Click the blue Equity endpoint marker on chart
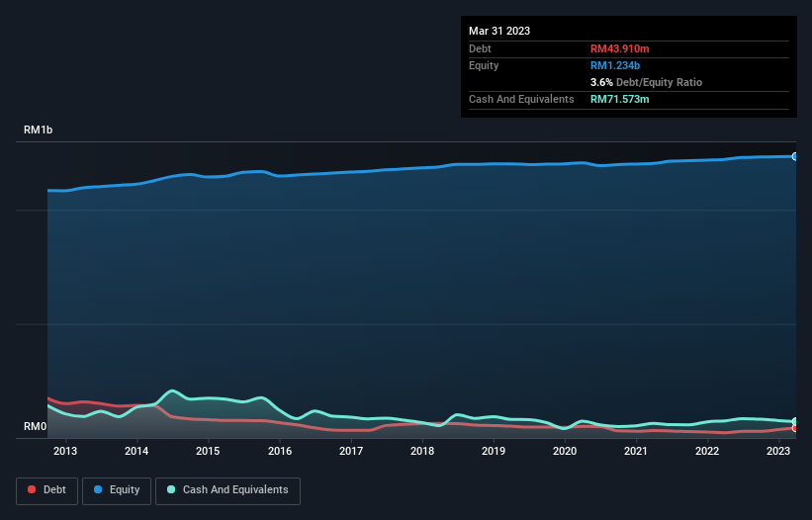 tap(794, 156)
